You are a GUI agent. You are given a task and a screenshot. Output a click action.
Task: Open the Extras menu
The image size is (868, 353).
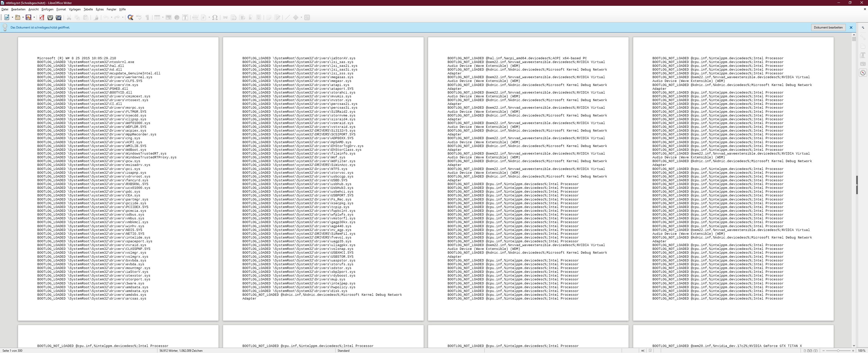click(99, 9)
